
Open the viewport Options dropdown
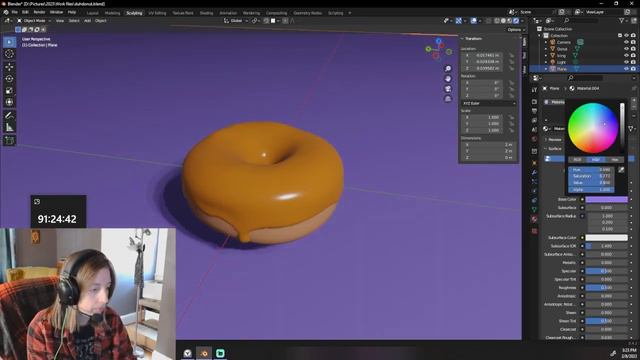pos(516,30)
